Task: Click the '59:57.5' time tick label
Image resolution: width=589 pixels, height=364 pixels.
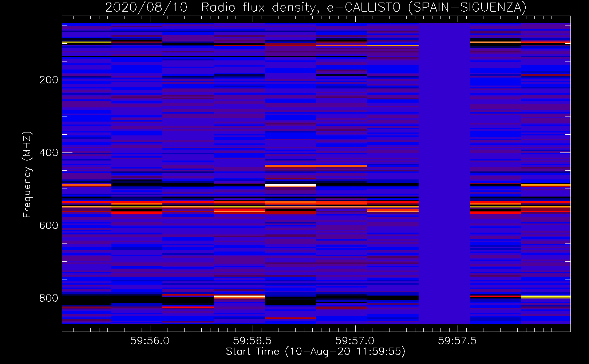Action: (x=457, y=341)
